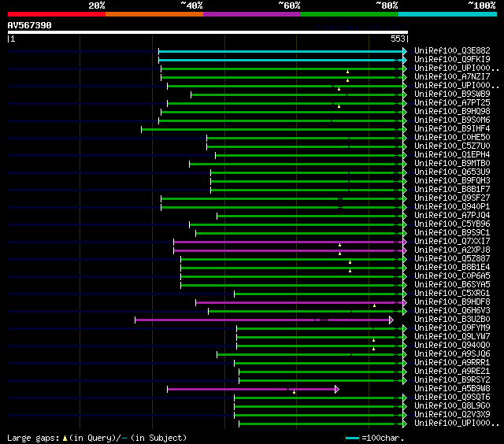Click the green ~80% identity legend segment
This screenshot has height=444, width=504.
[x=350, y=14]
